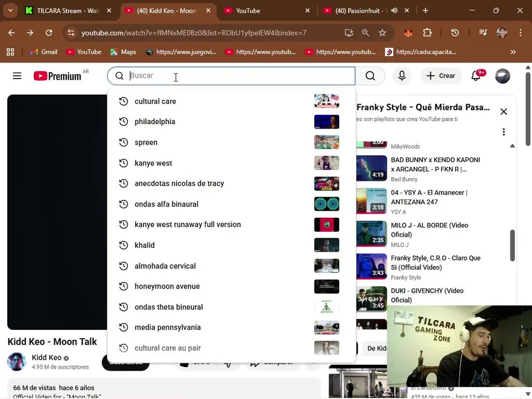Screen dimensions: 532x399
Task: Switch to the TILCARA Stream tab
Action: point(69,11)
